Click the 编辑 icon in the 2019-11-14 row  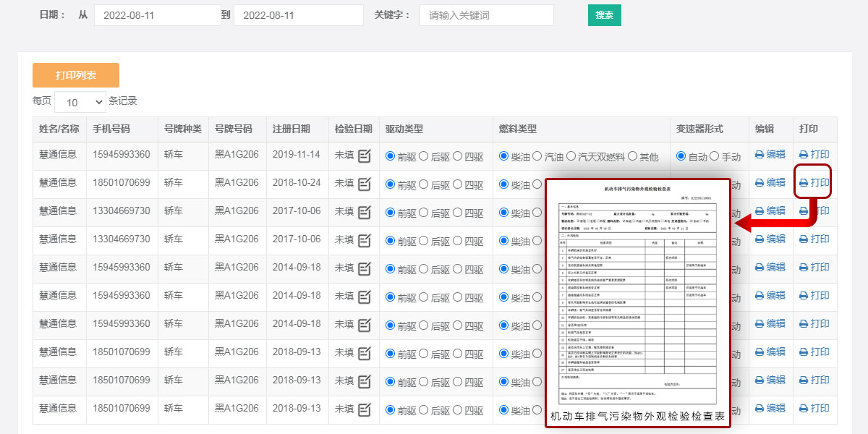point(759,154)
